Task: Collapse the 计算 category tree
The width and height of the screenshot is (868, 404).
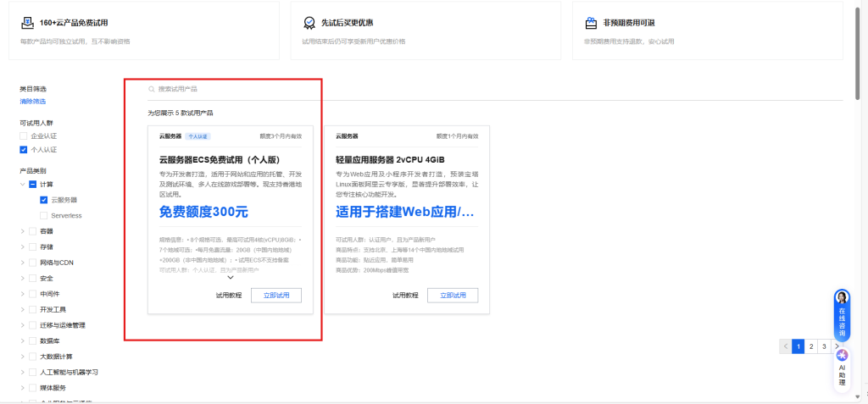Action: (x=22, y=184)
